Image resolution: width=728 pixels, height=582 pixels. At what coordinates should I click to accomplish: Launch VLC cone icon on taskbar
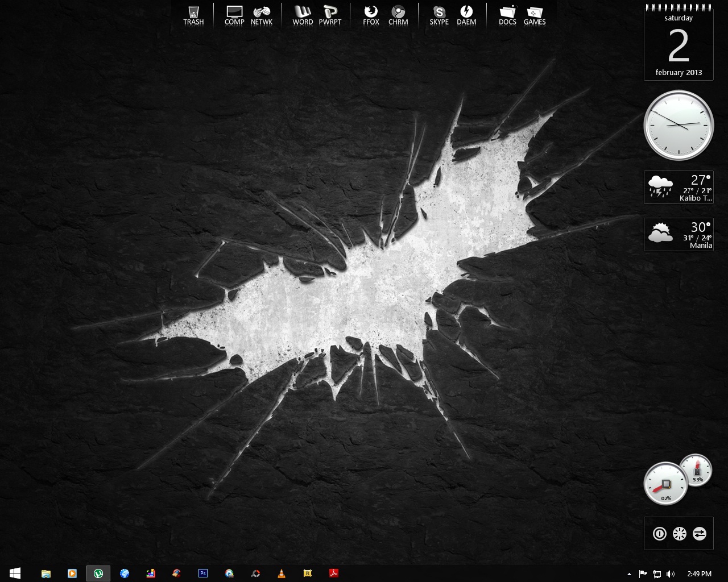(x=282, y=573)
